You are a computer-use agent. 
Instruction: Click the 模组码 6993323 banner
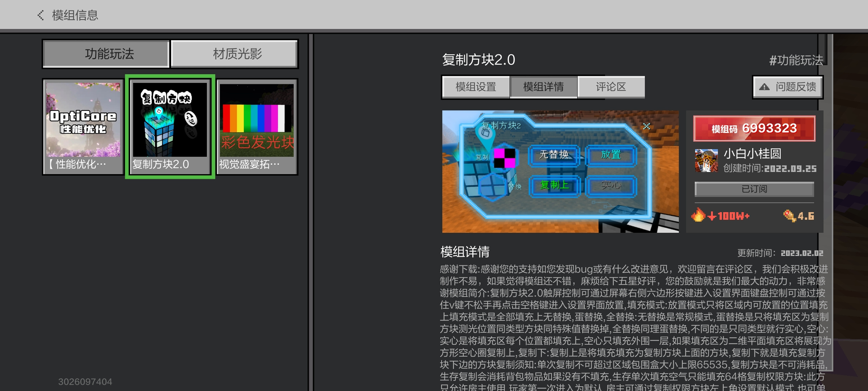754,129
